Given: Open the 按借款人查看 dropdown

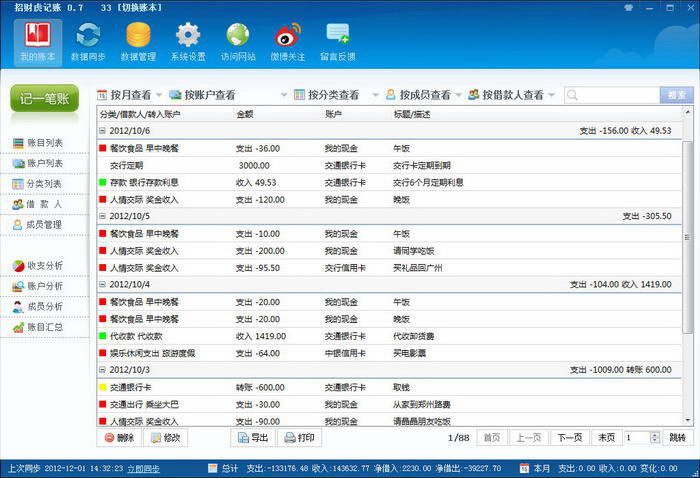Looking at the screenshot, I should pos(511,95).
